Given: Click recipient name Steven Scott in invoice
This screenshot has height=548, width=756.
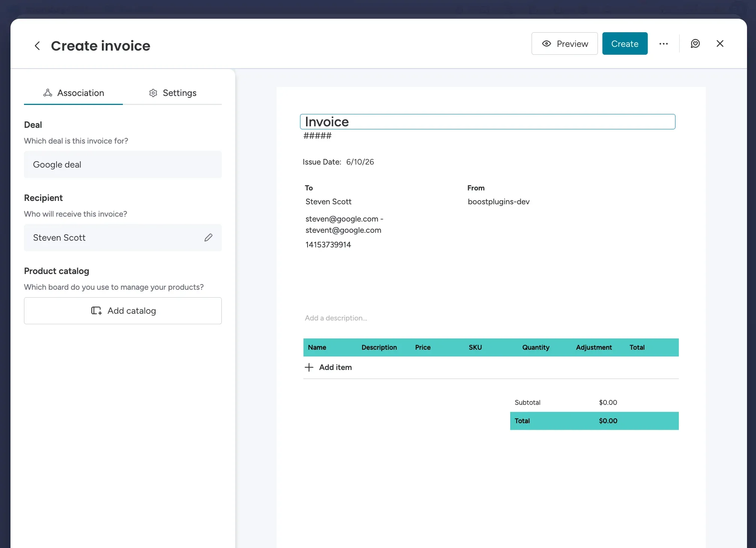Looking at the screenshot, I should tap(328, 202).
